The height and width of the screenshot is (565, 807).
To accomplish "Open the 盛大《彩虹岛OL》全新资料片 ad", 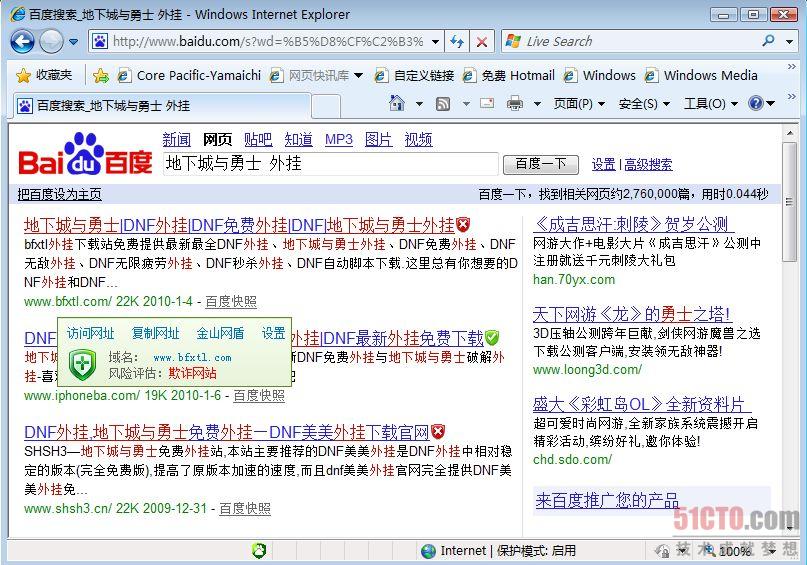I will 642,404.
